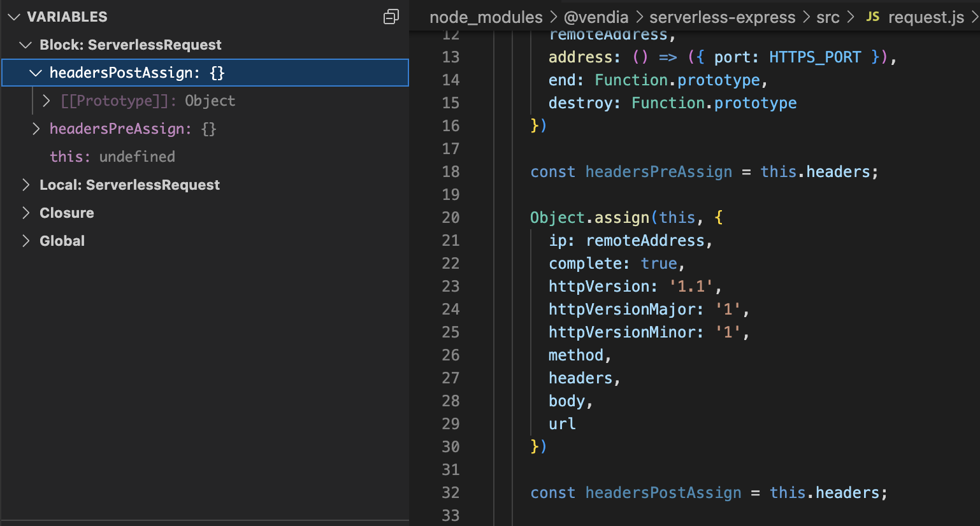Viewport: 980px width, 526px height.
Task: Collapse the VARIABLES section chevron
Action: pyautogui.click(x=14, y=17)
